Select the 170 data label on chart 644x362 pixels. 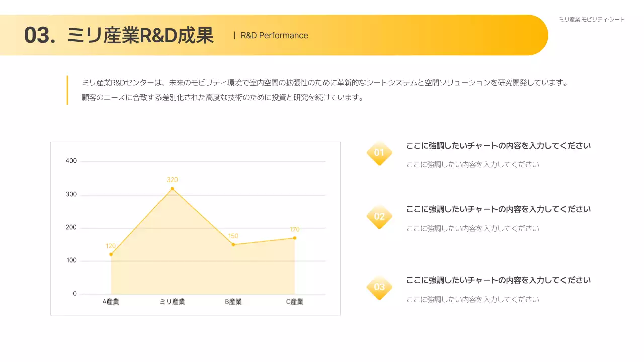pos(295,230)
